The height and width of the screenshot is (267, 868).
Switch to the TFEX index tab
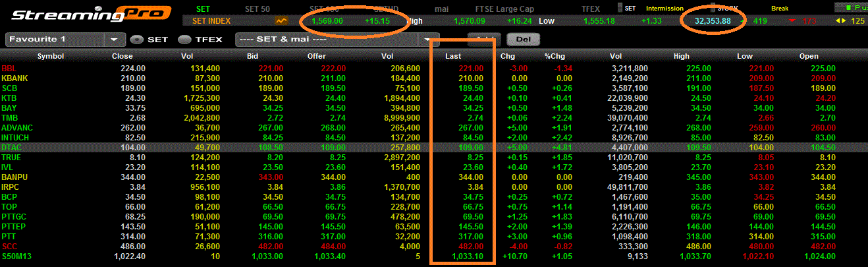(x=591, y=8)
